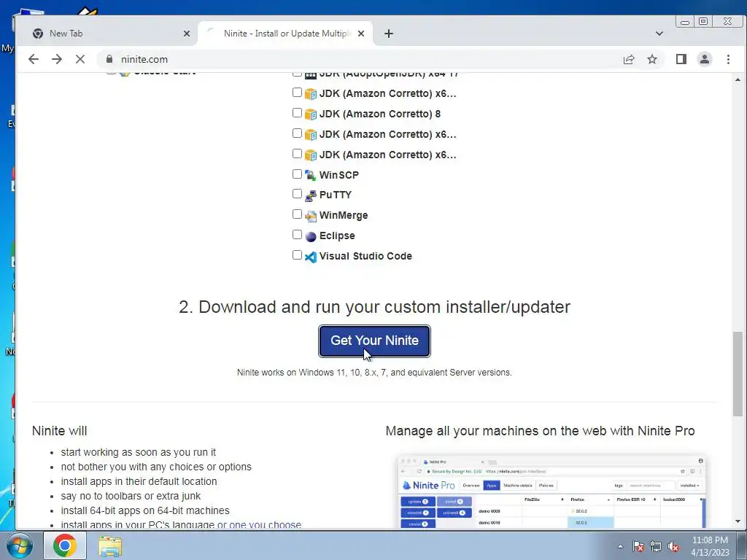Click the JDK (Amazon Corretto) 8 package icon
The image size is (747, 560).
coord(311,114)
